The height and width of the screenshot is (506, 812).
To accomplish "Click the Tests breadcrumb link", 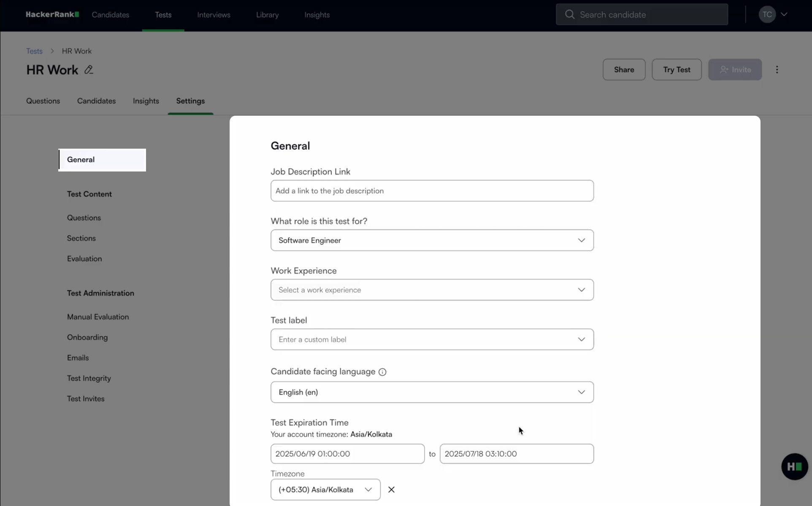I will [34, 51].
